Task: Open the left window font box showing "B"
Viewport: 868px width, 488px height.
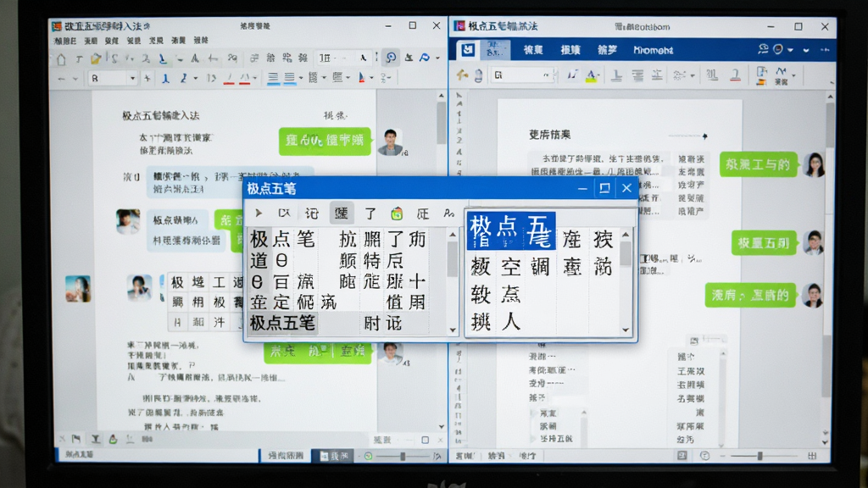Action: 113,79
